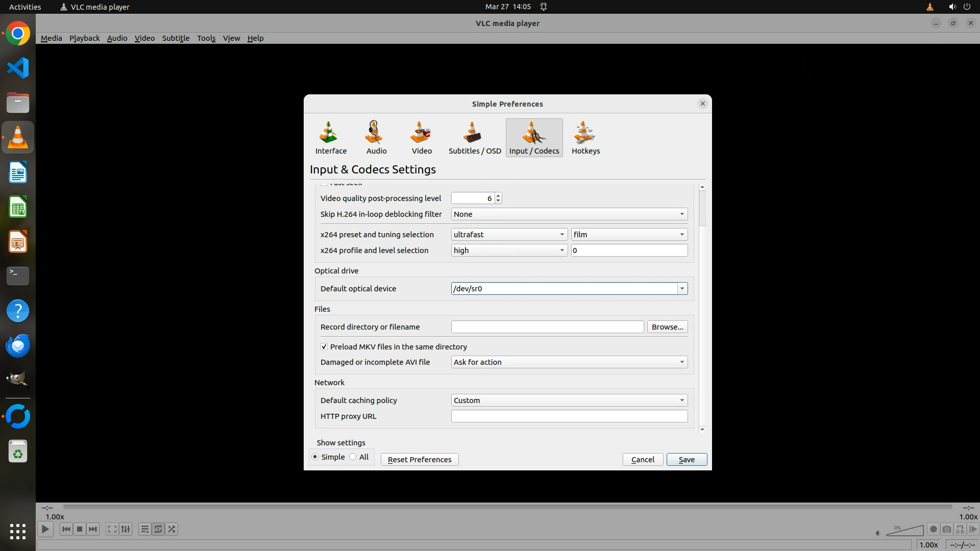
Task: Open the extended settings equalizer icon
Action: click(x=126, y=529)
